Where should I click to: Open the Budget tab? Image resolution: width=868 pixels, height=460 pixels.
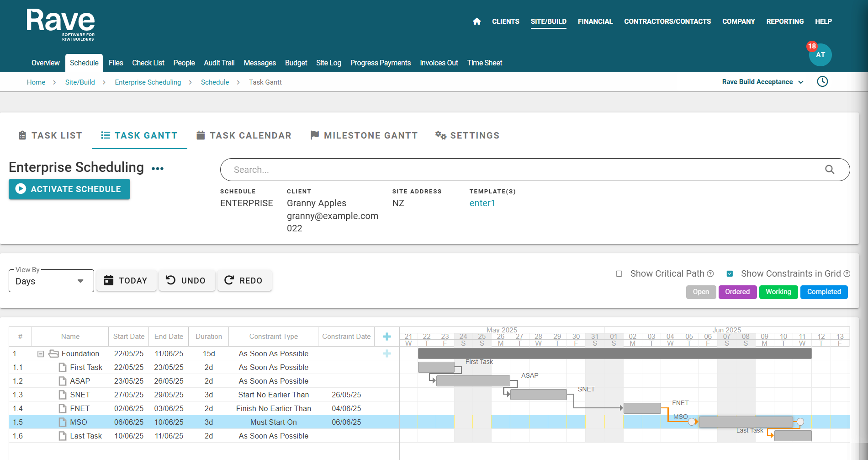[x=296, y=63]
